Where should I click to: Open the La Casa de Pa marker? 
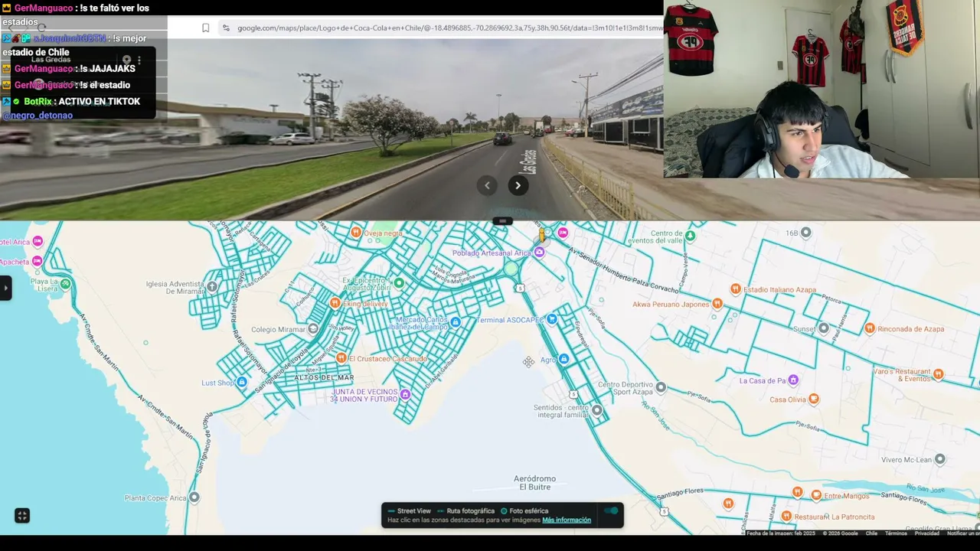click(793, 380)
